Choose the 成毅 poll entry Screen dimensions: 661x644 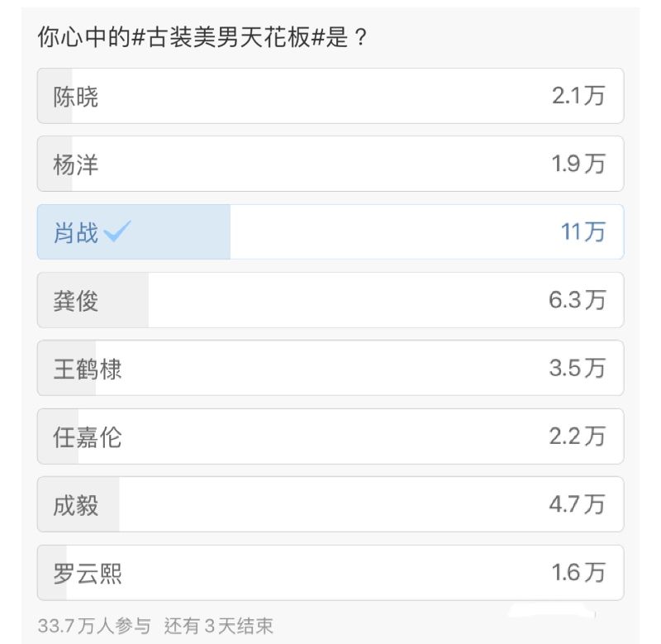(76, 503)
